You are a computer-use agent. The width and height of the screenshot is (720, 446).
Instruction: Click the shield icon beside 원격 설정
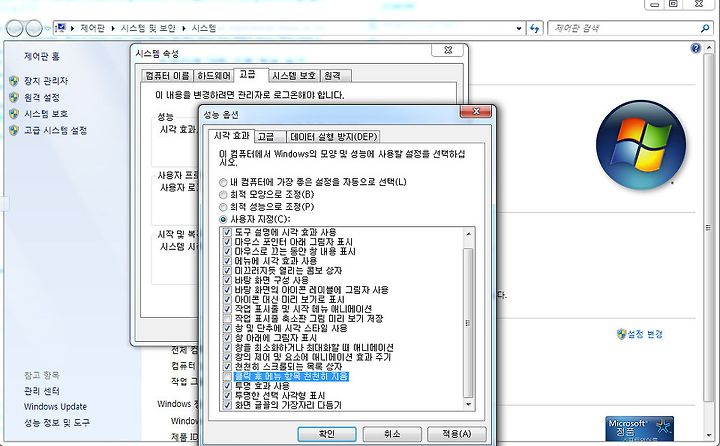click(14, 97)
